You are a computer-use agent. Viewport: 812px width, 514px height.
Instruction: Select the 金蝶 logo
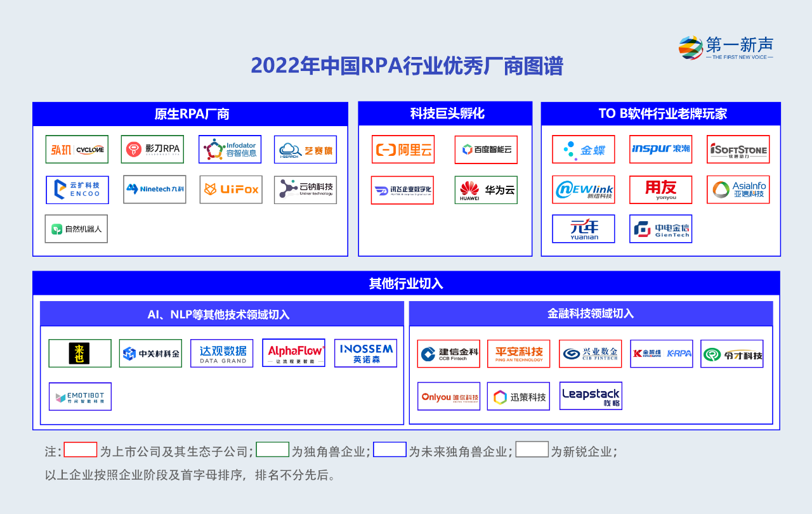[x=583, y=150]
